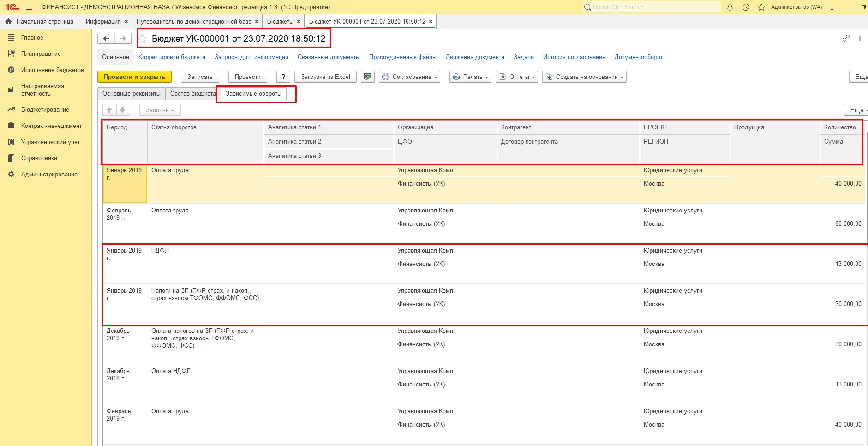Click the notifications bell icon
This screenshot has height=446, width=868.
[730, 7]
